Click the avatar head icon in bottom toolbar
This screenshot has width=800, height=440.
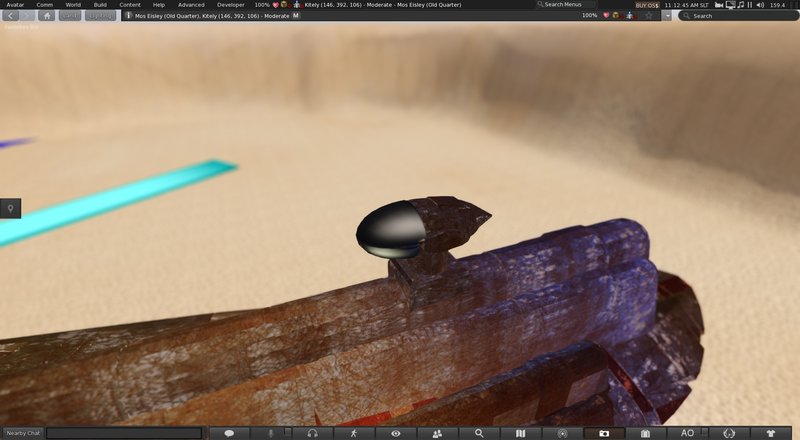point(729,433)
